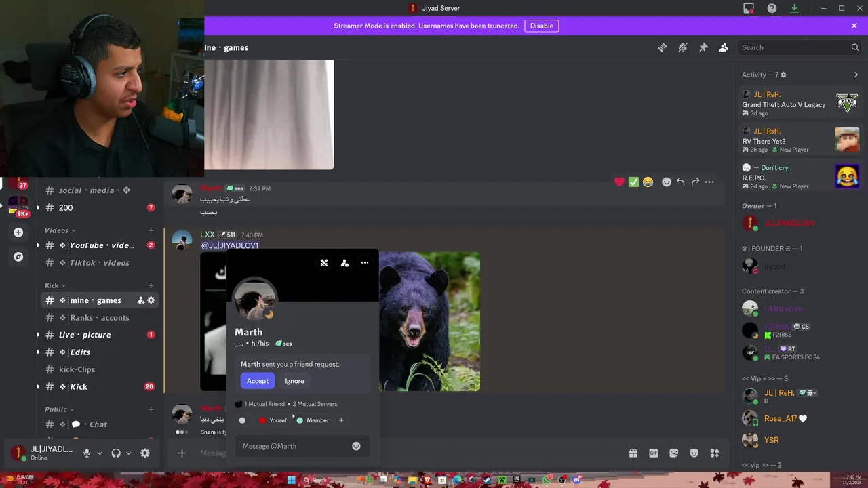This screenshot has height=488, width=868.
Task: Open Marth's profile avatar in popup
Action: click(255, 299)
